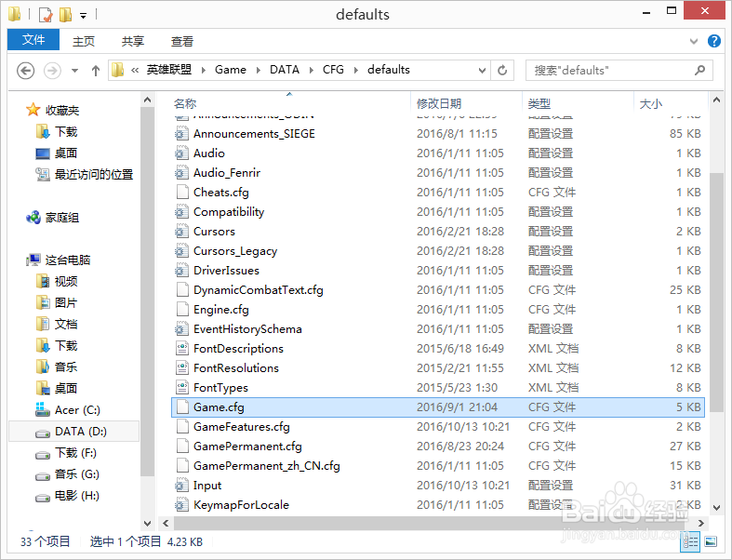Open 视频 folder in sidebar

click(66, 281)
